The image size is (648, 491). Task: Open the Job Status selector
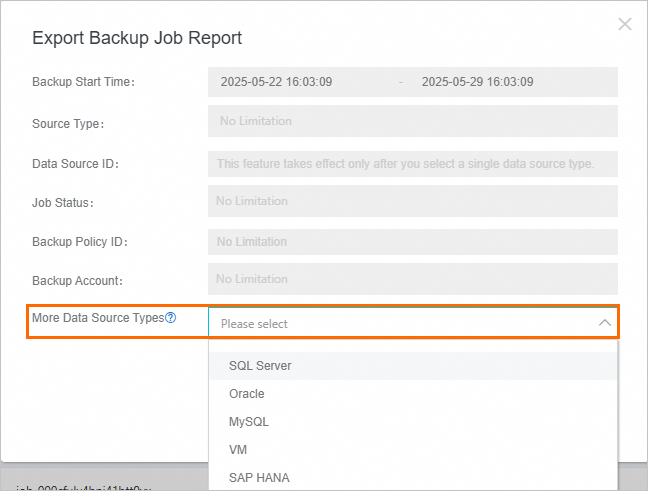pos(412,201)
